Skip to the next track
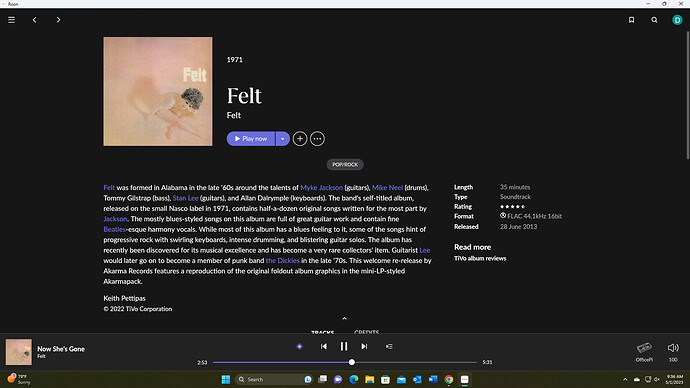The height and width of the screenshot is (388, 690). (x=364, y=347)
